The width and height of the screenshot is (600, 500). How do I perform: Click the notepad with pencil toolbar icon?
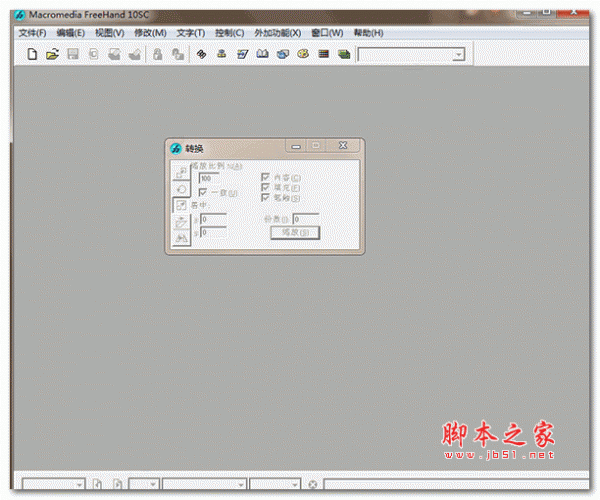(242, 54)
